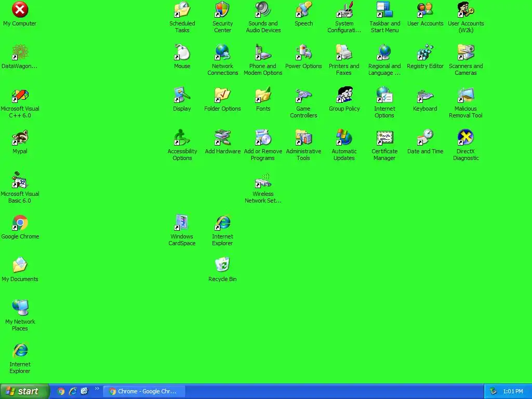Switch to Chrome - Google Chrome taskbar button
This screenshot has width=532, height=399.
tap(144, 391)
